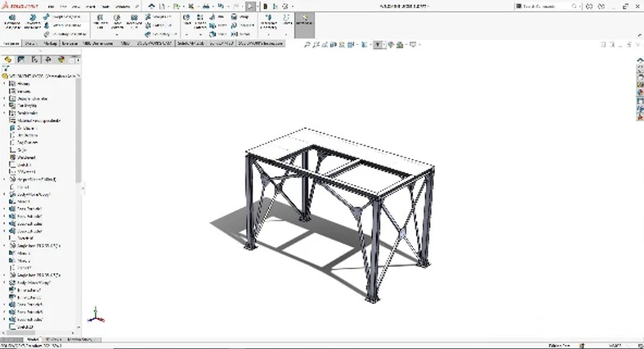Open the dropdown under Hole Wizard
The image size is (644, 349).
pyautogui.click(x=117, y=35)
